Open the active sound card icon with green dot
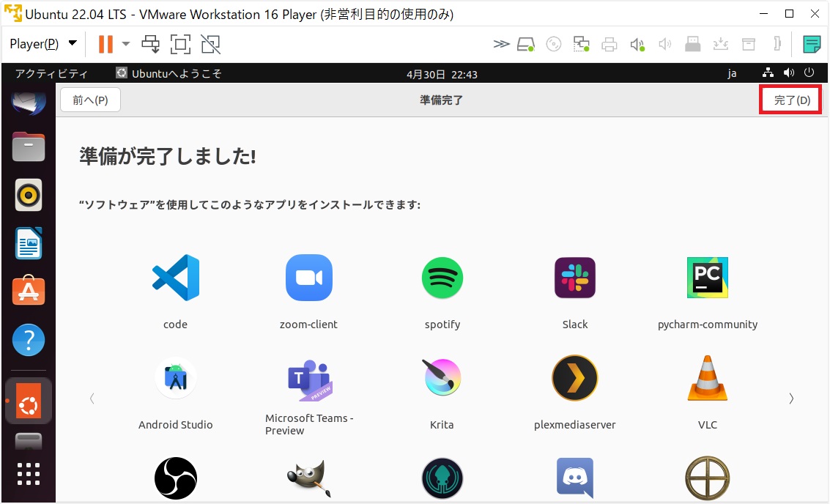Screen dimensions: 830x504 [637, 45]
